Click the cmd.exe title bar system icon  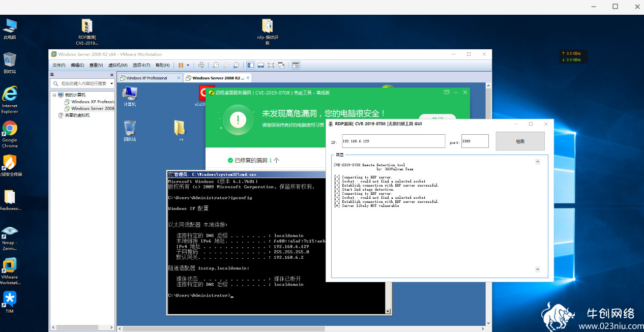click(x=171, y=174)
